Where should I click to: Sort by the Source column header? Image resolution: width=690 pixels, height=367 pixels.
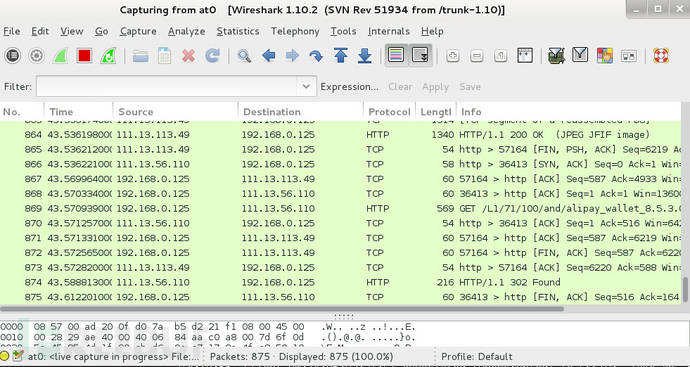176,112
